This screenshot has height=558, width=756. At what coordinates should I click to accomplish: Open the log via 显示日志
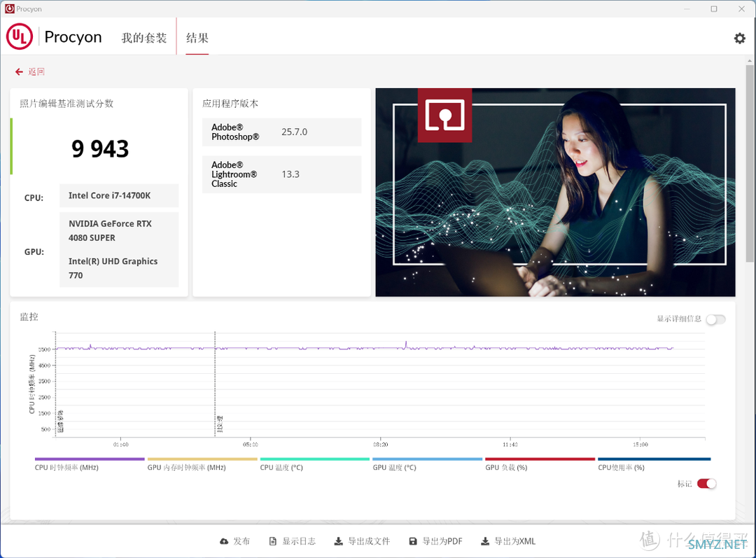pyautogui.click(x=299, y=542)
